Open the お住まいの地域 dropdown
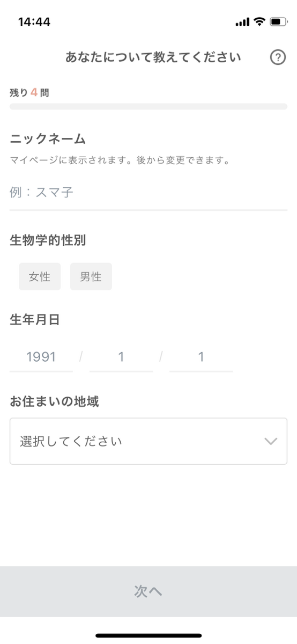 (148, 441)
